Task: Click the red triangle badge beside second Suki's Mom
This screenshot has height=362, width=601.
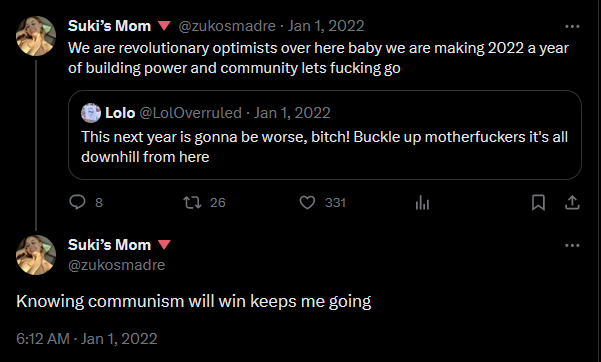Action: pyautogui.click(x=164, y=245)
